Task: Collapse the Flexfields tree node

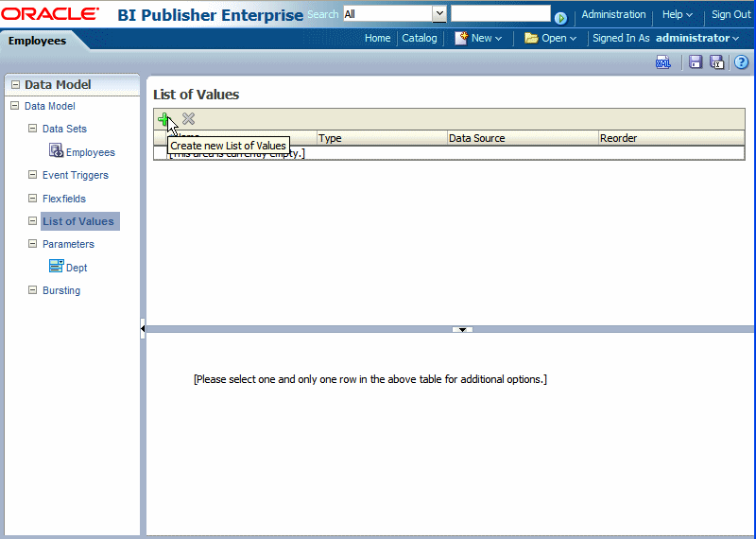Action: click(x=32, y=199)
